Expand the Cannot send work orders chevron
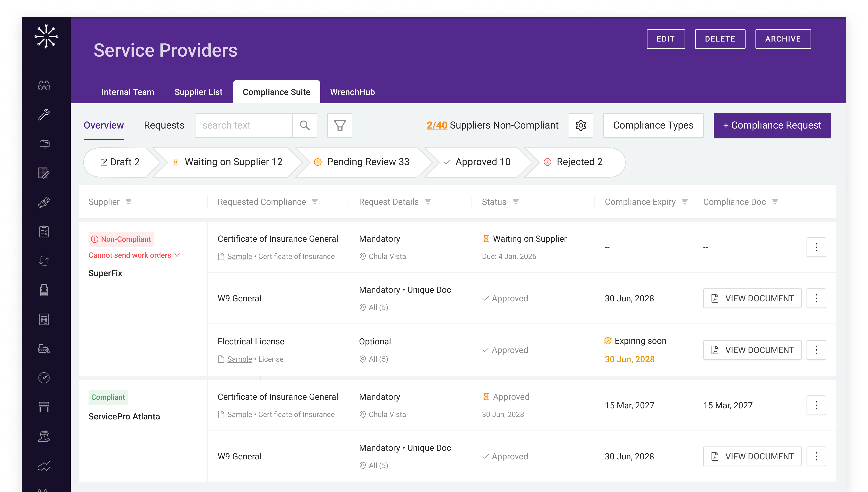 coord(177,255)
